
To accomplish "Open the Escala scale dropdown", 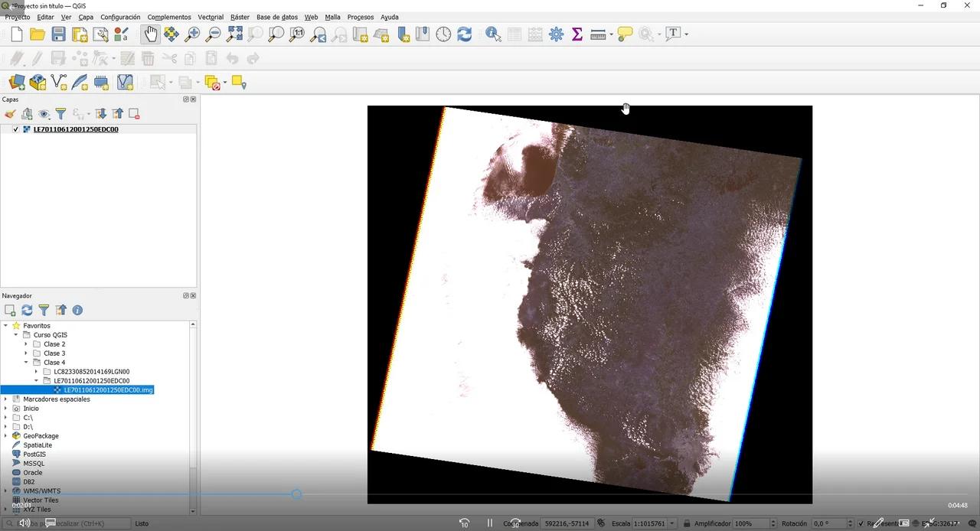I will click(x=672, y=523).
